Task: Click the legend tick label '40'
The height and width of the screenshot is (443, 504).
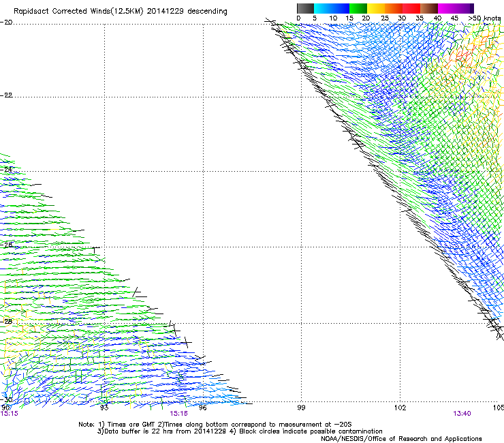Action: click(x=437, y=18)
